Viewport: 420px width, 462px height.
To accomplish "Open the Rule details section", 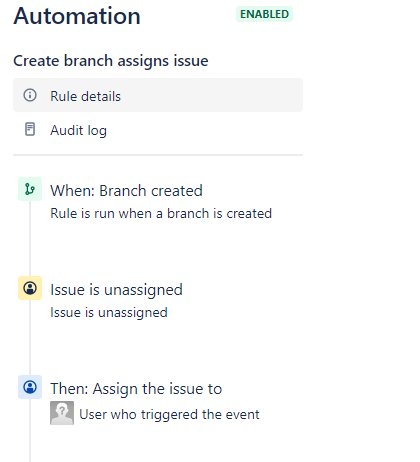I will [158, 95].
